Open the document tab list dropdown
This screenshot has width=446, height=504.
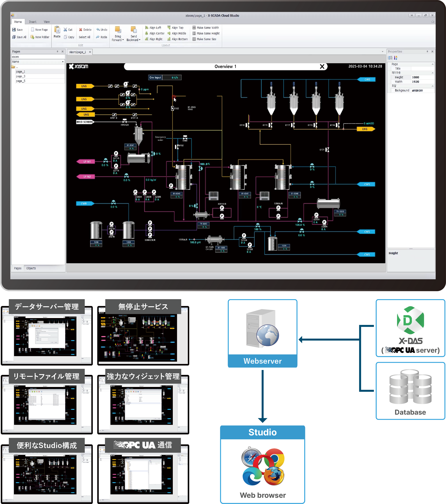pyautogui.click(x=382, y=52)
